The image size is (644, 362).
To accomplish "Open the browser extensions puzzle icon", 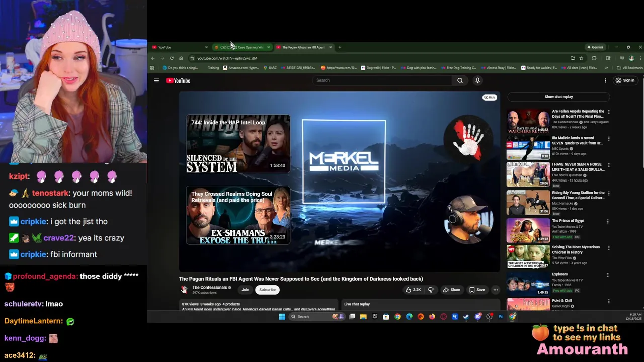I will click(594, 58).
